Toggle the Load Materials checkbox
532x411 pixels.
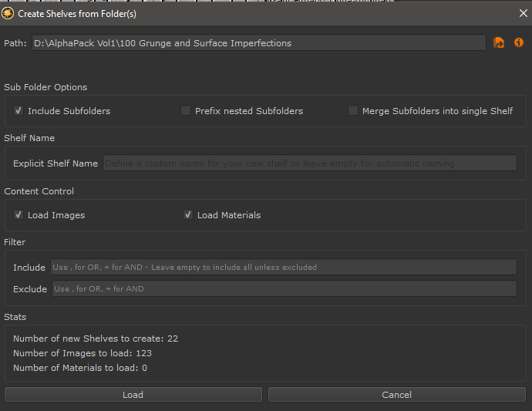[188, 215]
